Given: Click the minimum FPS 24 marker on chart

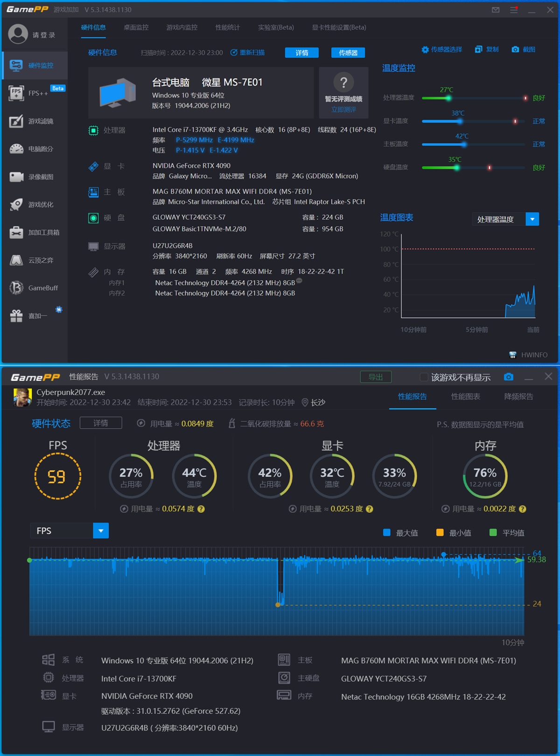Looking at the screenshot, I should 278,605.
